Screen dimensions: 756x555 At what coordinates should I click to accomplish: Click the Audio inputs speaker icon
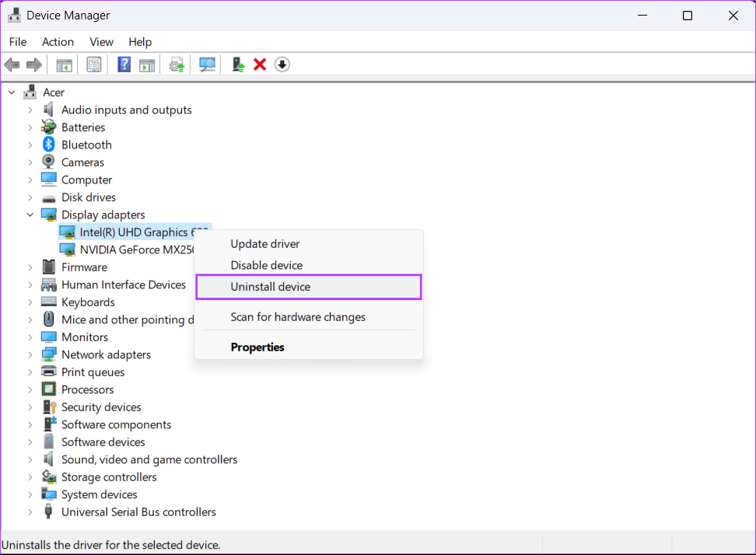[x=48, y=110]
